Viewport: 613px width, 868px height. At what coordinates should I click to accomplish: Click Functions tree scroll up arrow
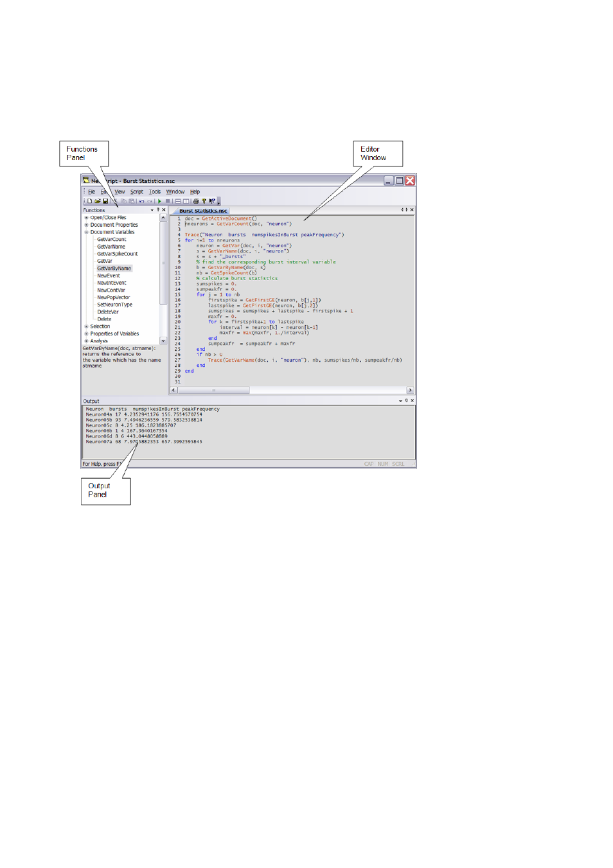(x=163, y=218)
